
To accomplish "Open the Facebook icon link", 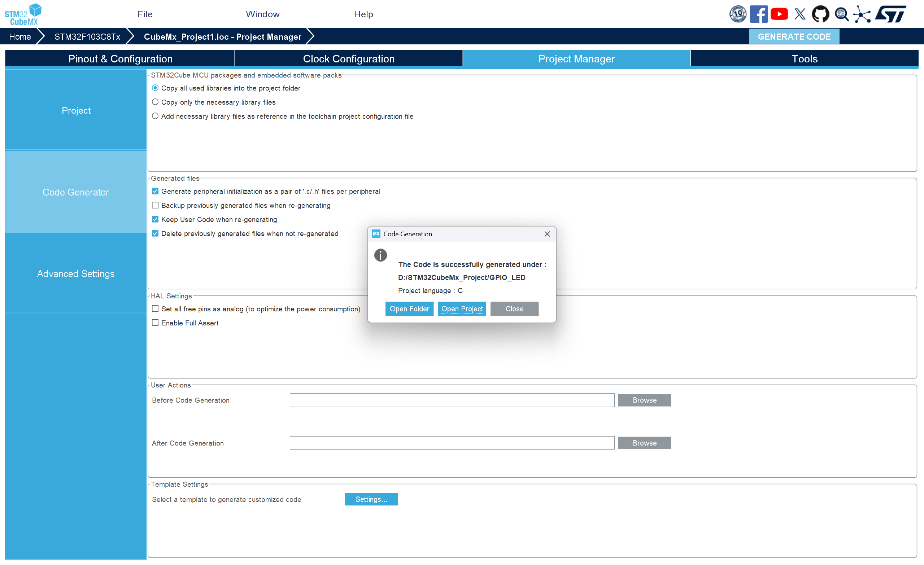I will point(758,14).
